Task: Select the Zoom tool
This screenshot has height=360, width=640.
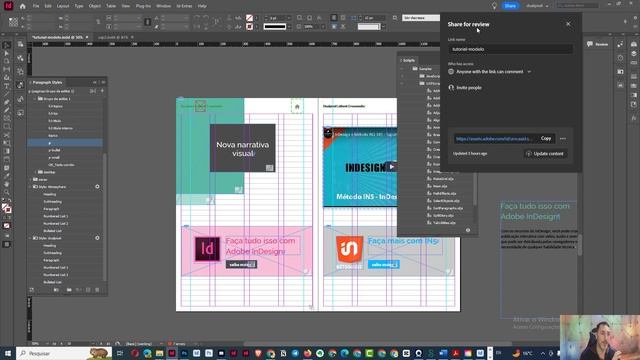Action: click(7, 192)
